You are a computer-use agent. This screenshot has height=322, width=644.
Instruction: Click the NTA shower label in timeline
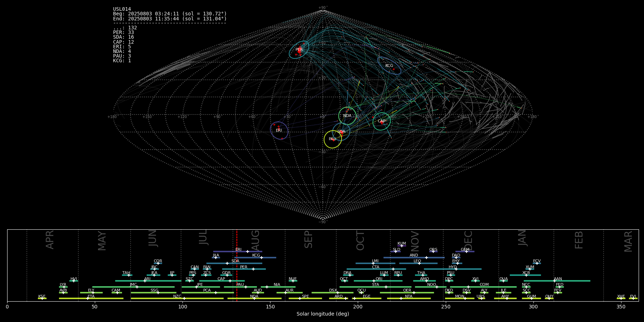[x=409, y=297]
